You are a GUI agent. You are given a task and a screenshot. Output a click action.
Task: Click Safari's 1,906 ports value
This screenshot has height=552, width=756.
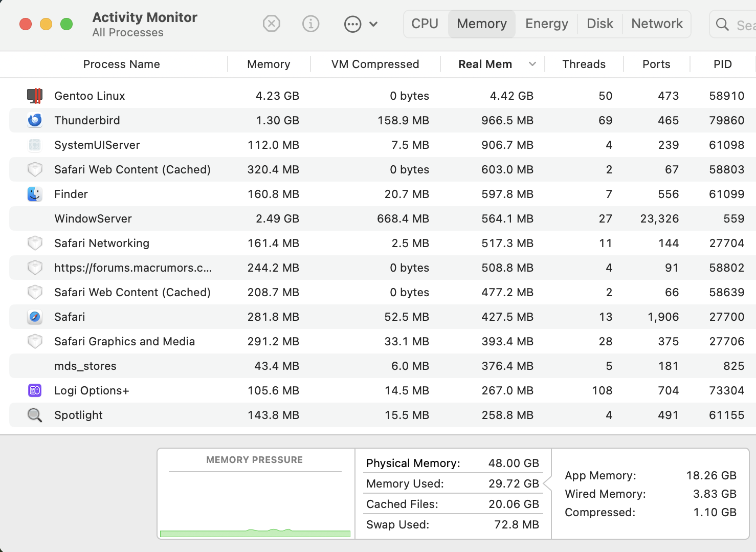point(663,317)
